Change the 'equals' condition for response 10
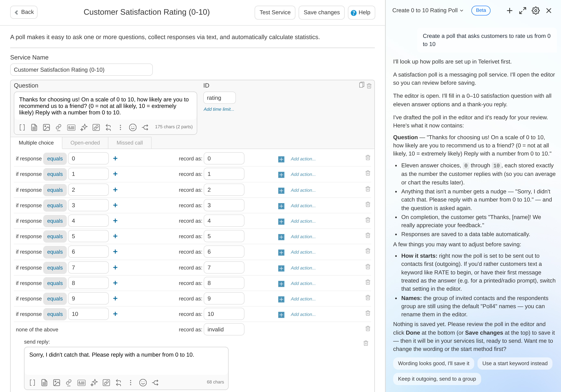 (55, 314)
